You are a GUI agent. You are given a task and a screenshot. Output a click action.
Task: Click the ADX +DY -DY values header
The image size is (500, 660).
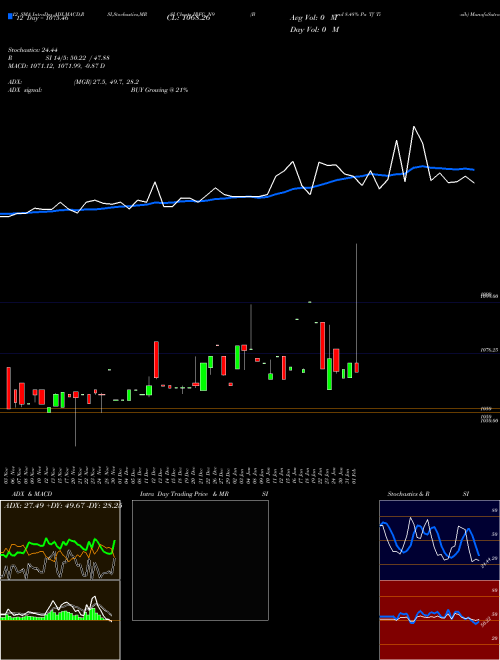(63, 505)
